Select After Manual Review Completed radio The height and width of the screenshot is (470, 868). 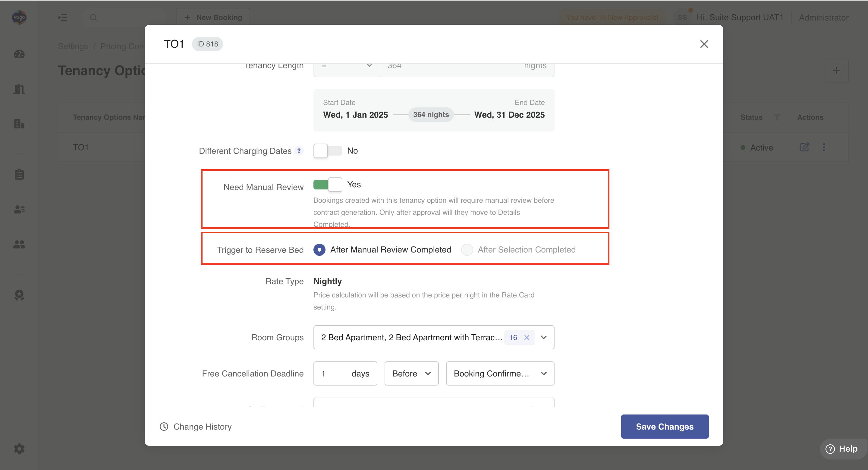coord(319,250)
